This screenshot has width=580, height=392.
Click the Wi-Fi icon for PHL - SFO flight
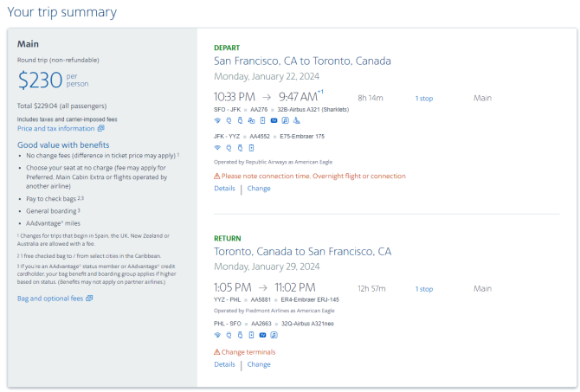click(x=217, y=335)
